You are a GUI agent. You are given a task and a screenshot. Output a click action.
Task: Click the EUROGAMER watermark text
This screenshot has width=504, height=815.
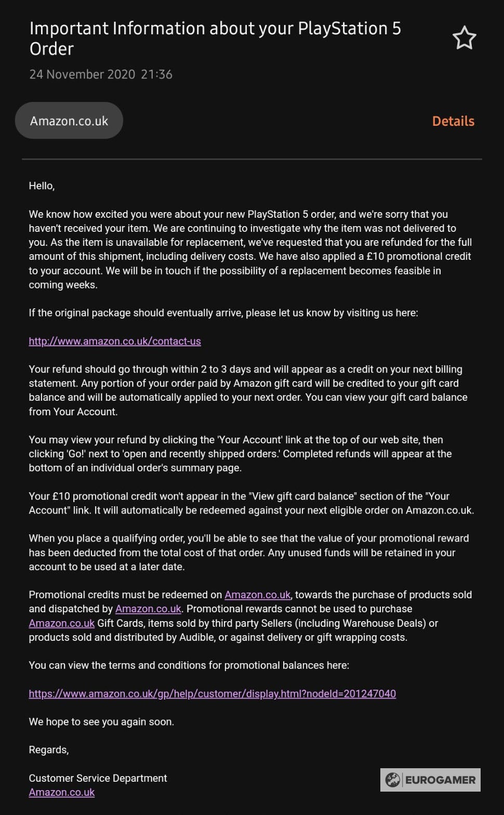(440, 780)
